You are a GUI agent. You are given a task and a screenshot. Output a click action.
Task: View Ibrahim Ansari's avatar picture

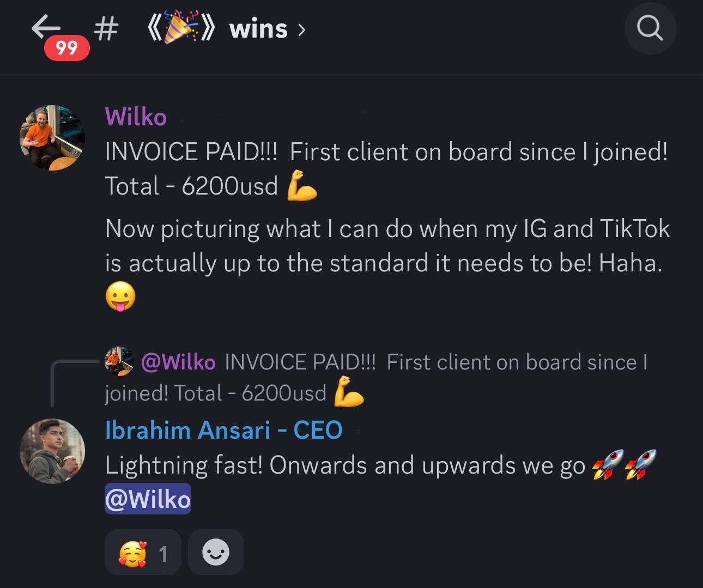[52, 451]
